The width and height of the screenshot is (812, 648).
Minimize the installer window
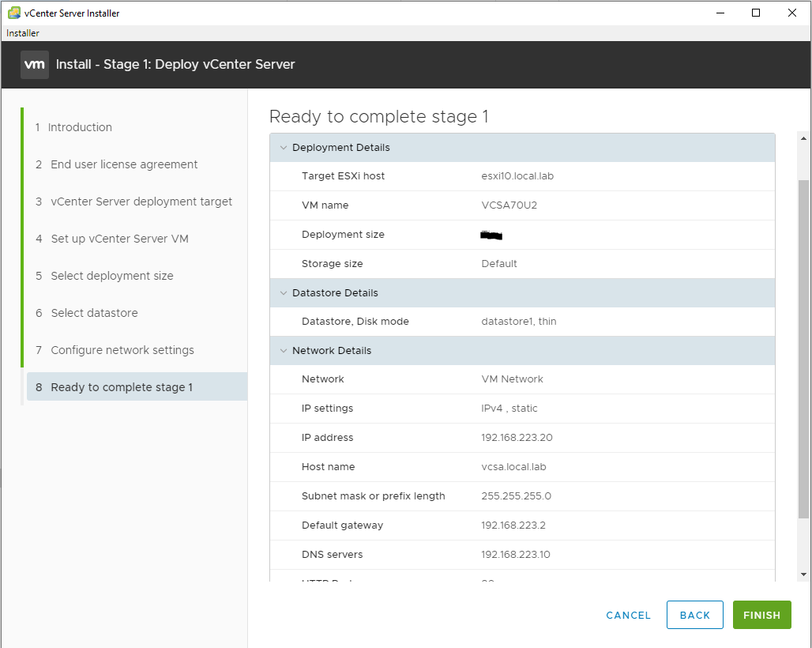point(720,13)
